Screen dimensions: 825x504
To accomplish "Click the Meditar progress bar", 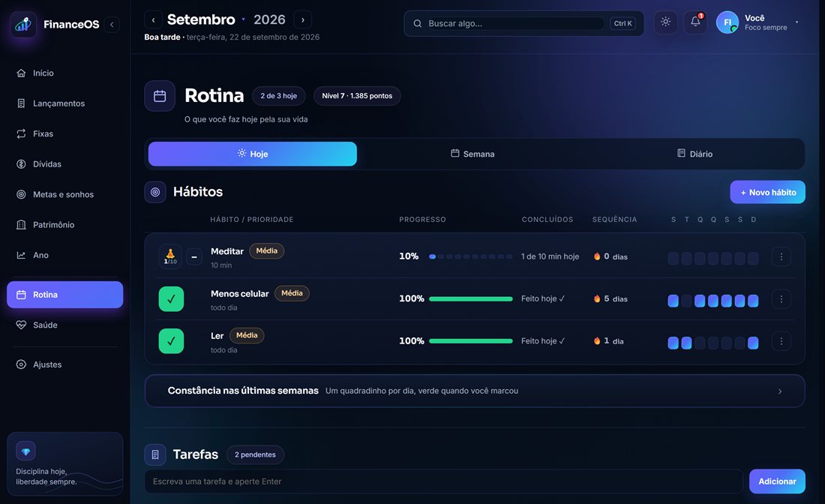I will pyautogui.click(x=471, y=256).
